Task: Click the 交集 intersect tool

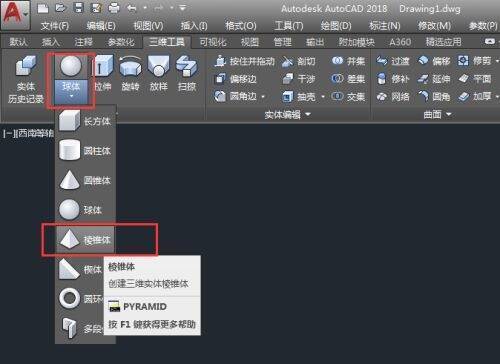Action: [x=348, y=97]
